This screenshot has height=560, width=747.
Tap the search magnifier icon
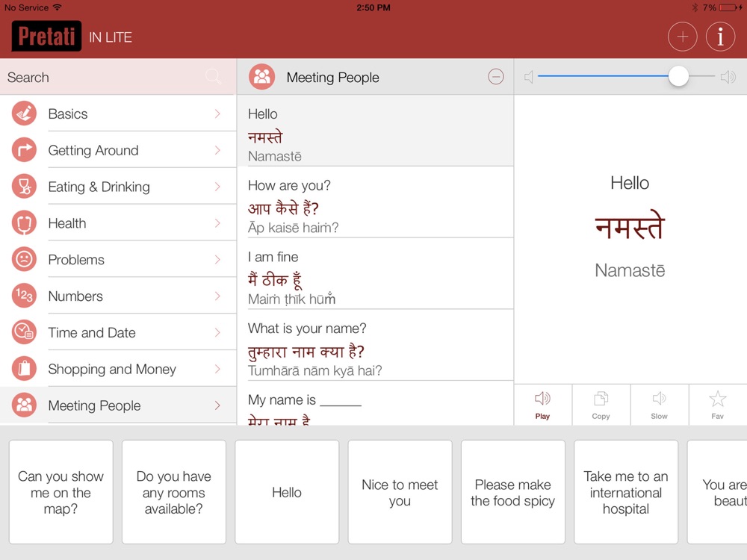click(x=213, y=76)
